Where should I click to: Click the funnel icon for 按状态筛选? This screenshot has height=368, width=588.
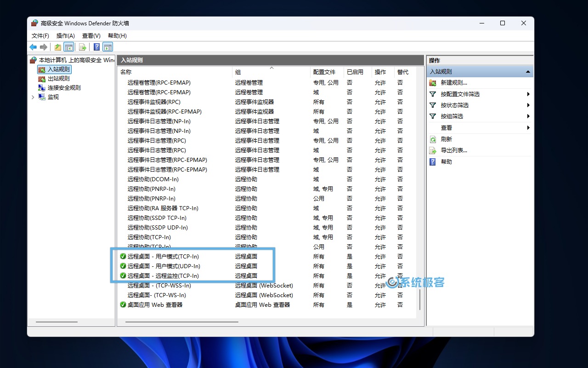coord(433,105)
